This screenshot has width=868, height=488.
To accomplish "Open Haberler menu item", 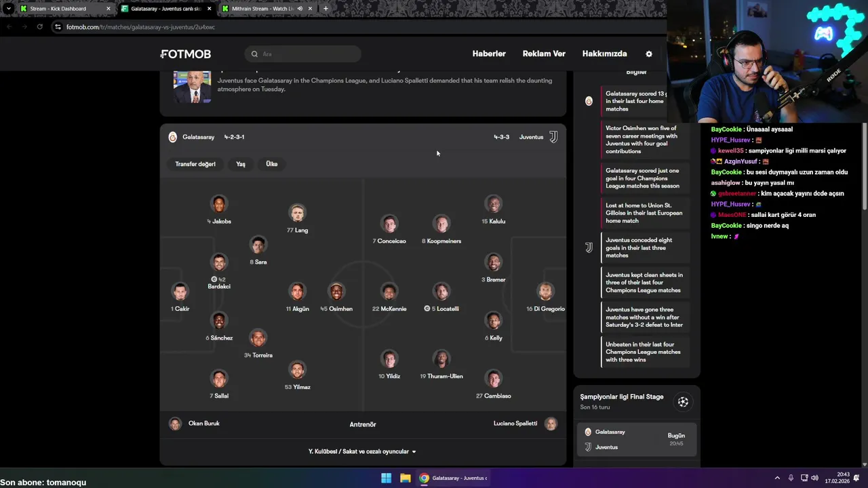I will (x=489, y=54).
